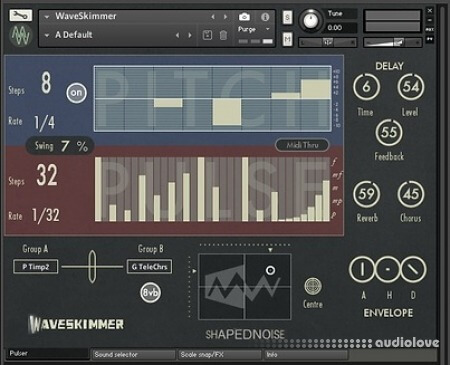Expand the A Default snapshot dropdown
This screenshot has width=450, height=365.
point(47,35)
